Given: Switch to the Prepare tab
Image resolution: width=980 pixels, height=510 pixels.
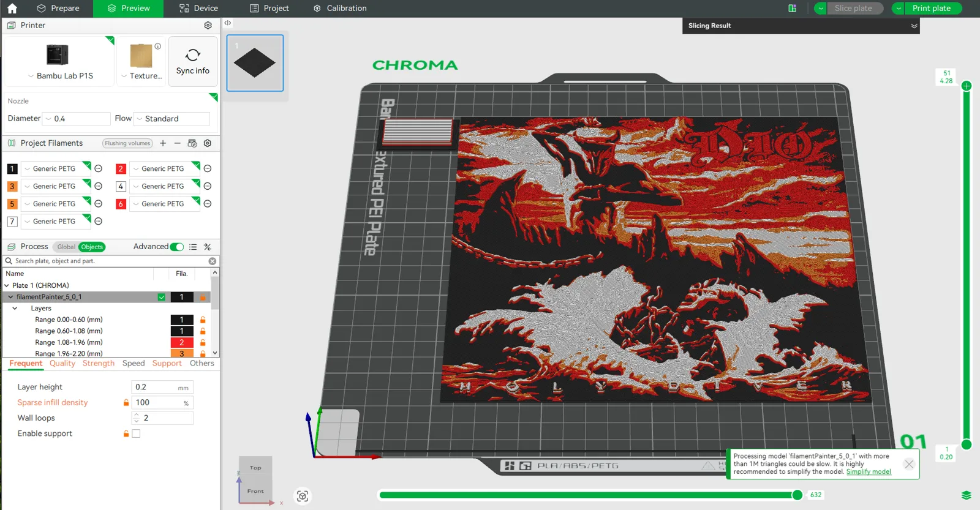Looking at the screenshot, I should coord(58,9).
